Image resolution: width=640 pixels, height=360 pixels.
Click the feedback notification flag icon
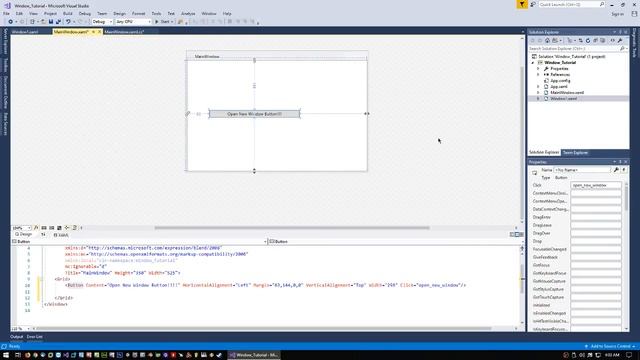point(522,4)
